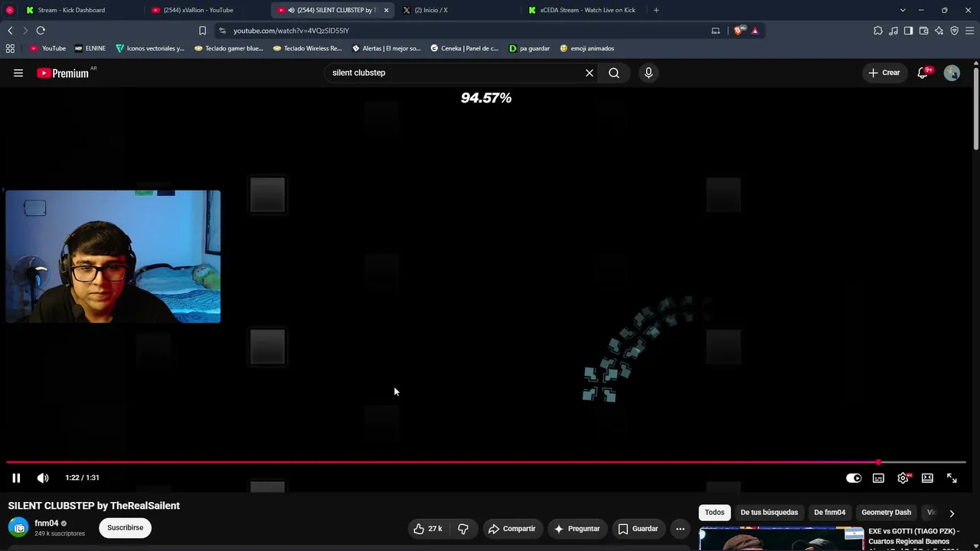Image resolution: width=980 pixels, height=551 pixels.
Task: Toggle the browser sidebar panel
Action: (908, 31)
